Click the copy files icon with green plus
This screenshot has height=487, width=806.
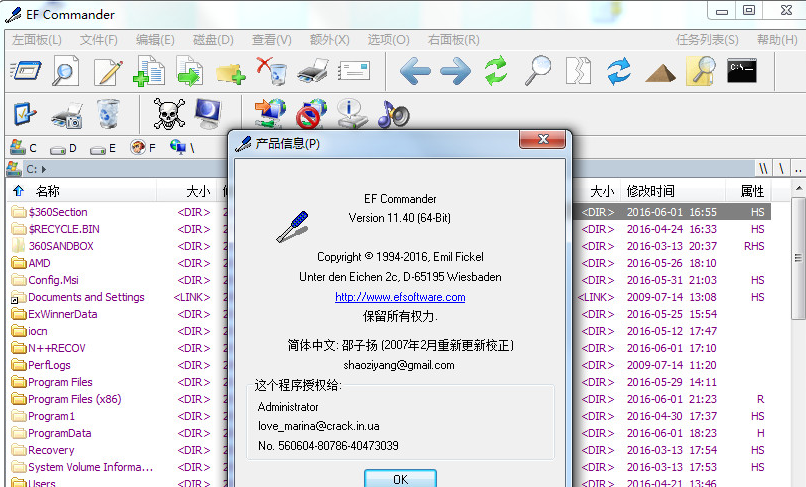click(x=149, y=71)
